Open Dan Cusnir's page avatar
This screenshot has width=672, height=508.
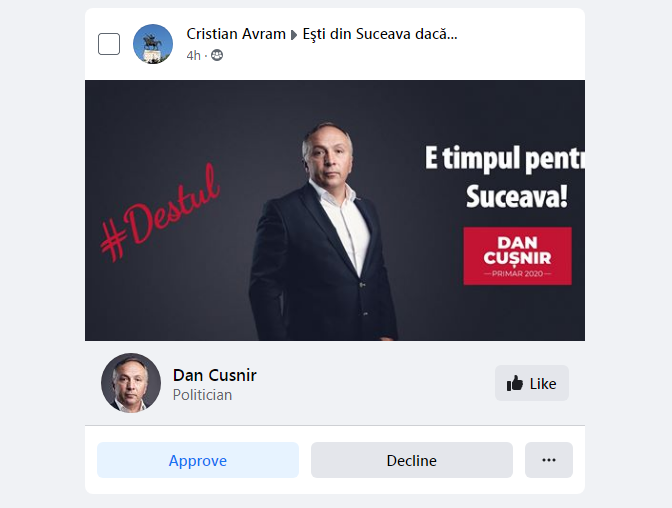131,383
